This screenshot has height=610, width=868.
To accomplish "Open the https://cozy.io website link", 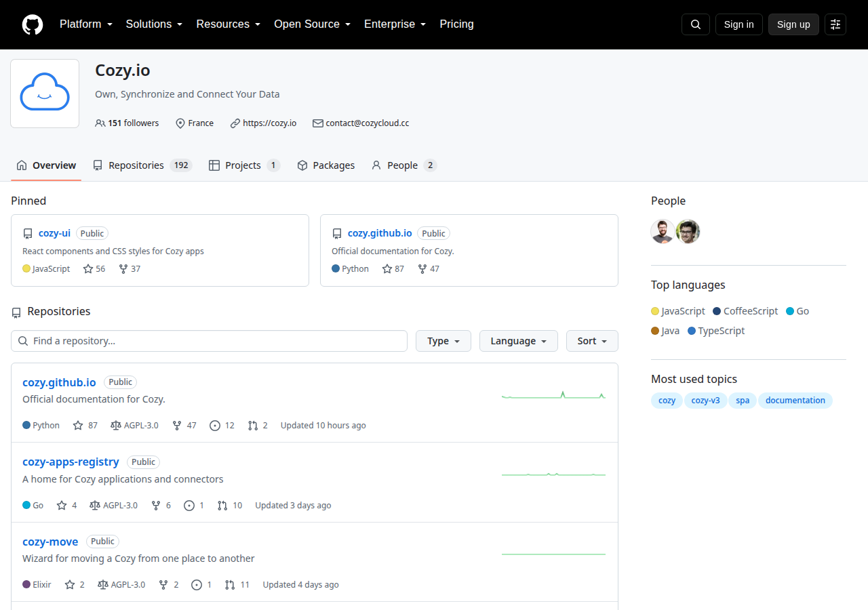I will tap(269, 123).
